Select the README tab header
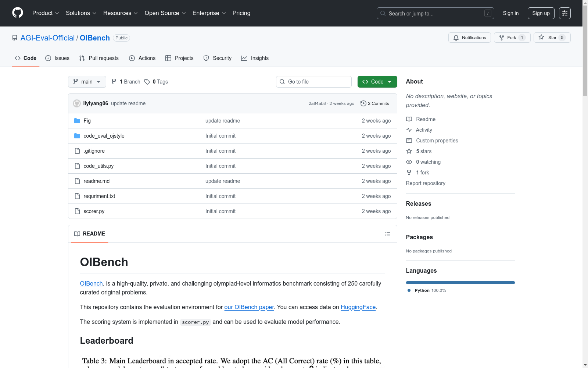The width and height of the screenshot is (588, 368). [90, 234]
